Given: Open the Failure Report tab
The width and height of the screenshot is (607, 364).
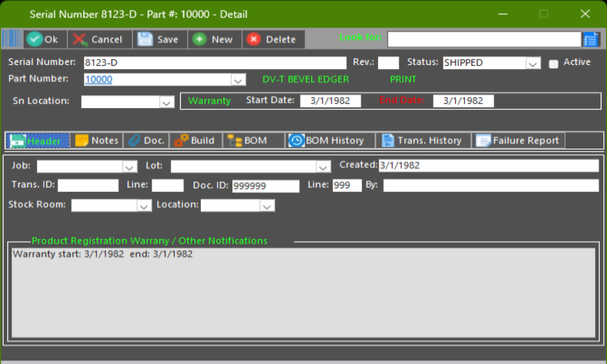Looking at the screenshot, I should tap(518, 141).
